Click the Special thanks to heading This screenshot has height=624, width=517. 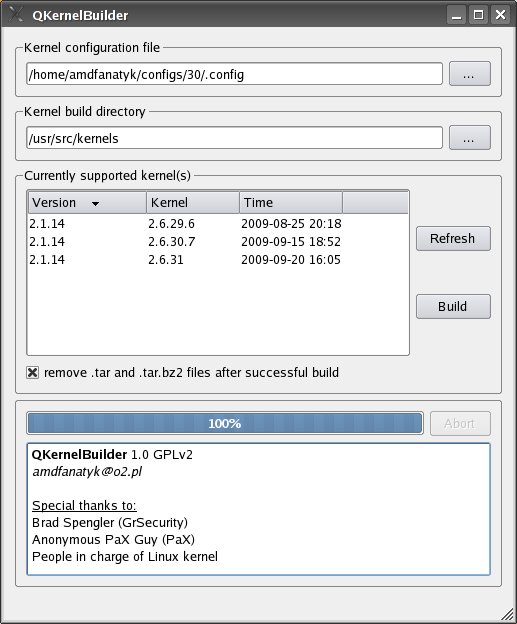84,506
